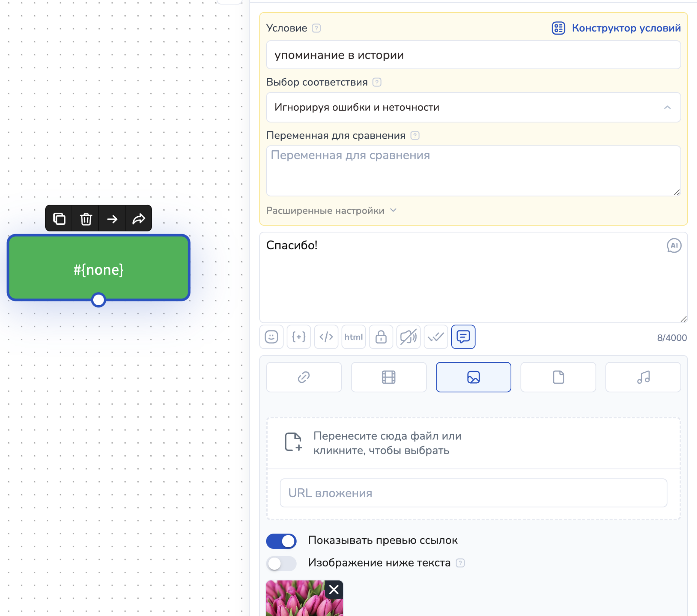697x616 pixels.
Task: Select the video attachment tab
Action: click(x=388, y=377)
